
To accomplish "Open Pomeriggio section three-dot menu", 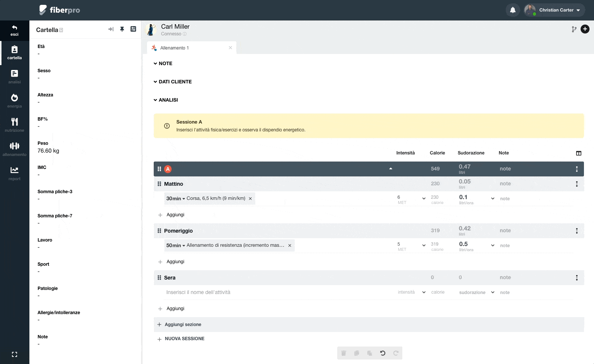I will point(577,231).
